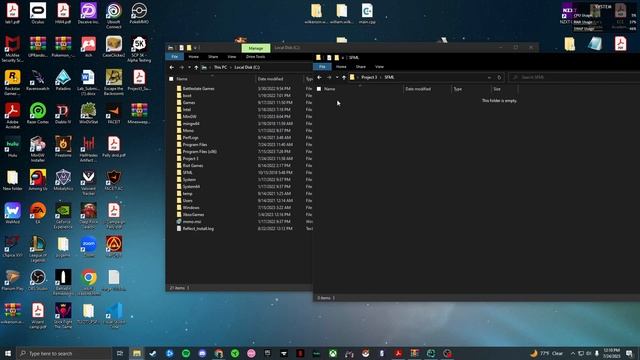Viewport: 640px width, 360px height.
Task: Expand address bar history dropdown in SFML window
Action: (x=489, y=77)
